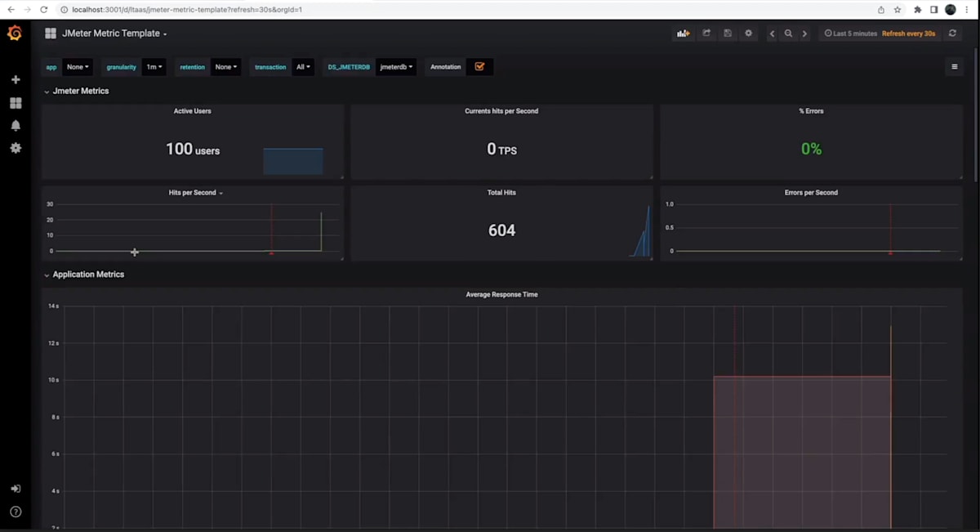Open the JMeter Metric Template title dropdown
Viewport: 980px width, 532px height.
pos(114,34)
